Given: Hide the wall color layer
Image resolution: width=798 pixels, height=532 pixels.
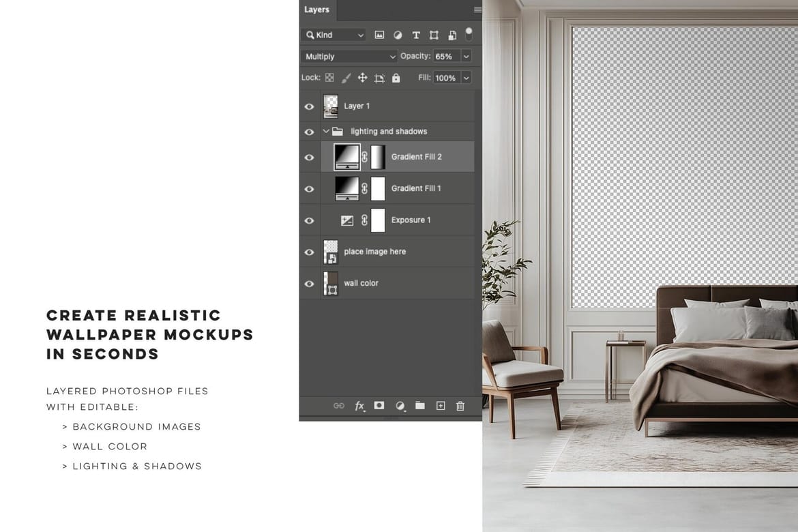Looking at the screenshot, I should tap(309, 284).
